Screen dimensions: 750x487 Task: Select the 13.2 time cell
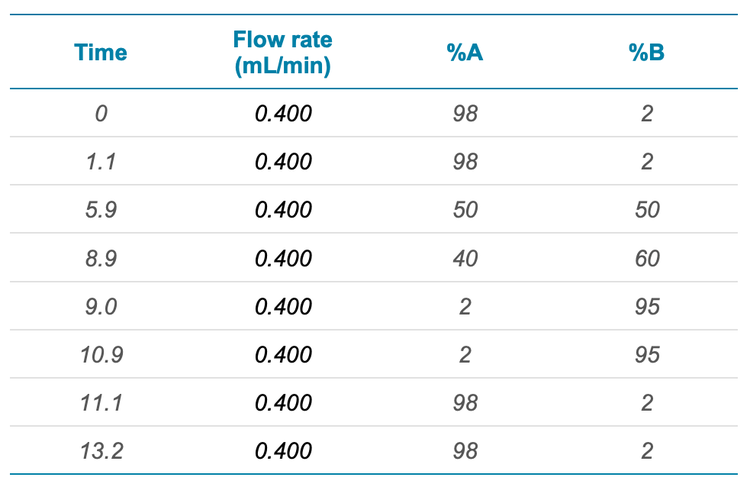click(101, 451)
